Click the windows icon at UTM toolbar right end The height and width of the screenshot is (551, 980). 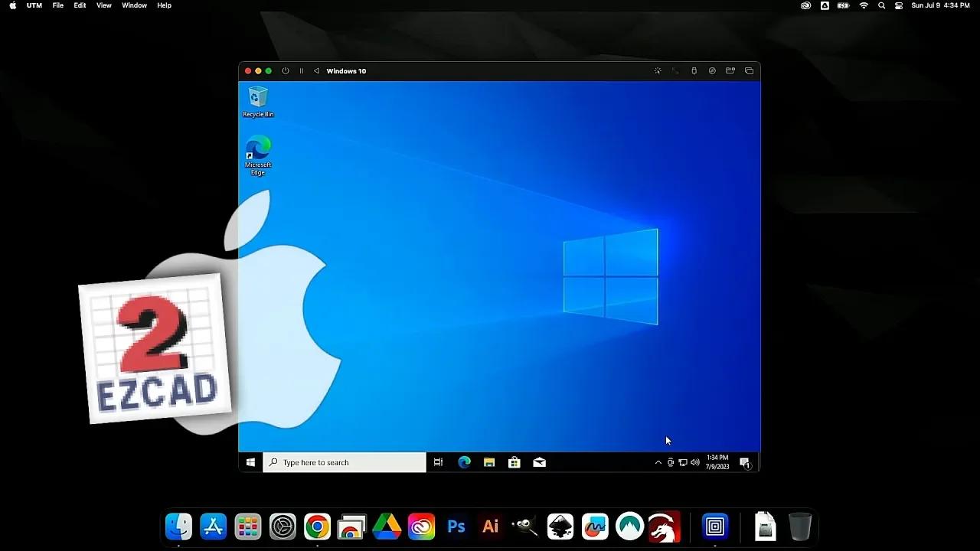pos(749,71)
